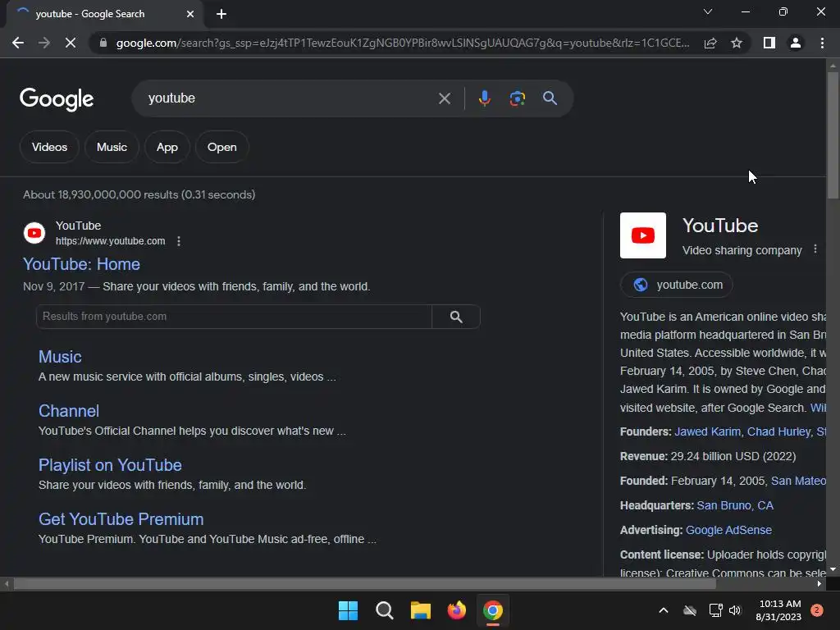Open Playlist on YouTube sitelink
The width and height of the screenshot is (840, 630).
(x=110, y=465)
